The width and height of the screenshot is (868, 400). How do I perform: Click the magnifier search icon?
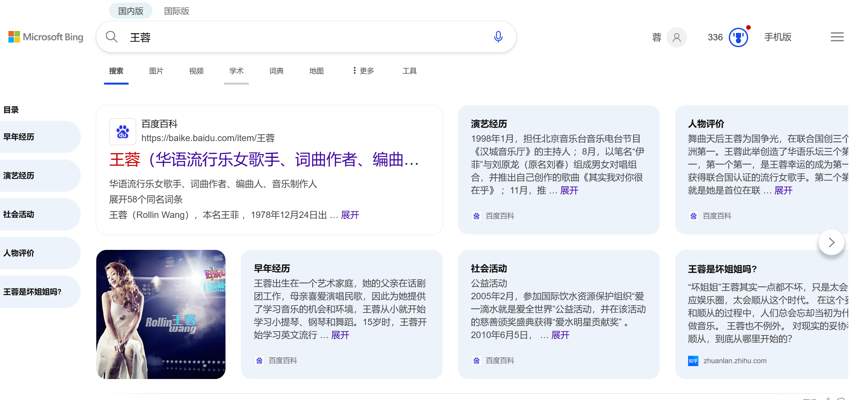tap(111, 37)
